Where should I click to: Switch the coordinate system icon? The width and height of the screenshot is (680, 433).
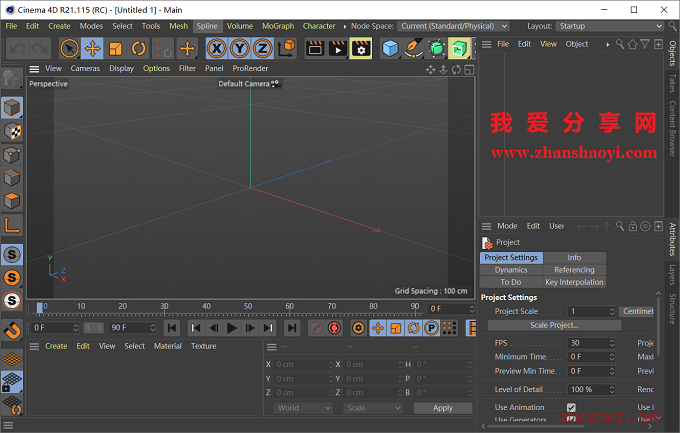coord(286,48)
